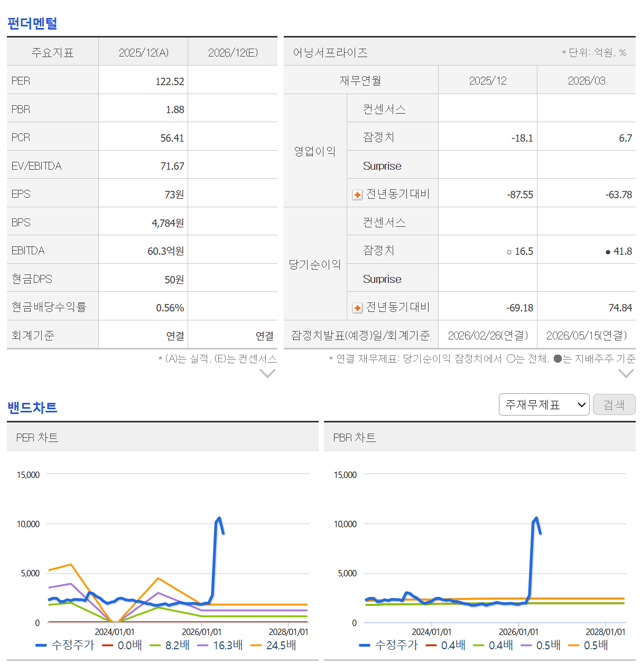Click the 어닝서프라이즈 table title
Viewport: 641px width, 672px height.
point(330,52)
